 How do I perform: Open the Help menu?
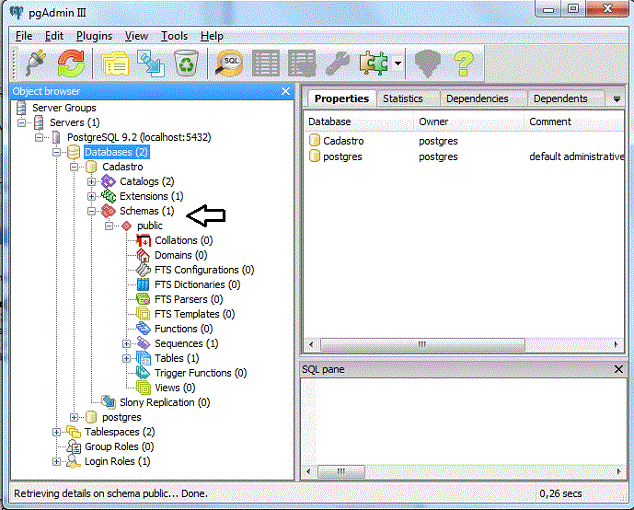[x=212, y=36]
